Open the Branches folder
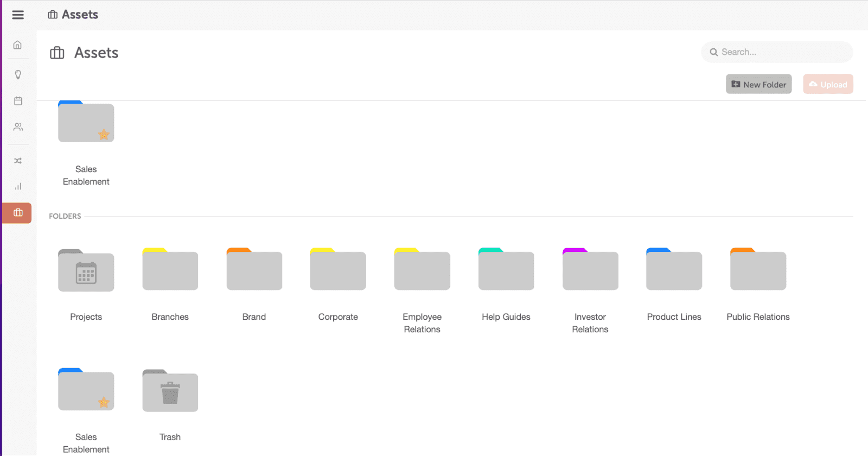Screen dimensions: 868x456 click(x=170, y=269)
